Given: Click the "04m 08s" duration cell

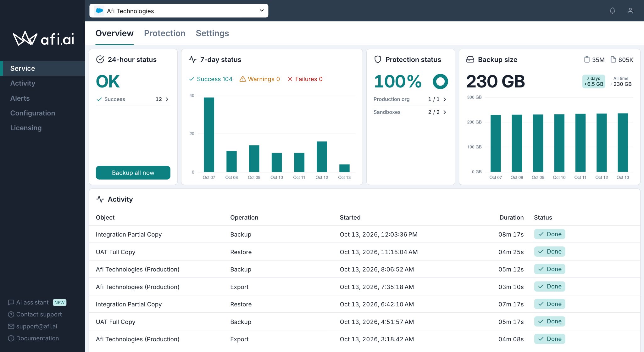Looking at the screenshot, I should click(x=511, y=339).
